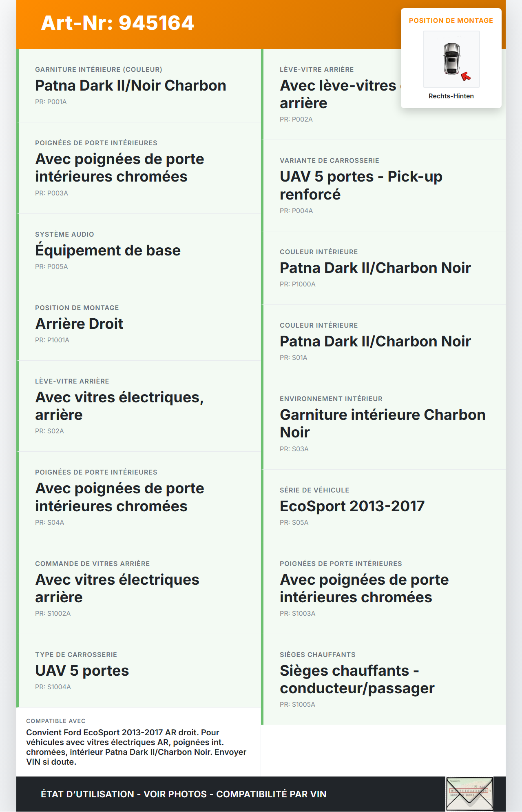Click the PR: S1004A UAV 5 portes card

click(139, 671)
